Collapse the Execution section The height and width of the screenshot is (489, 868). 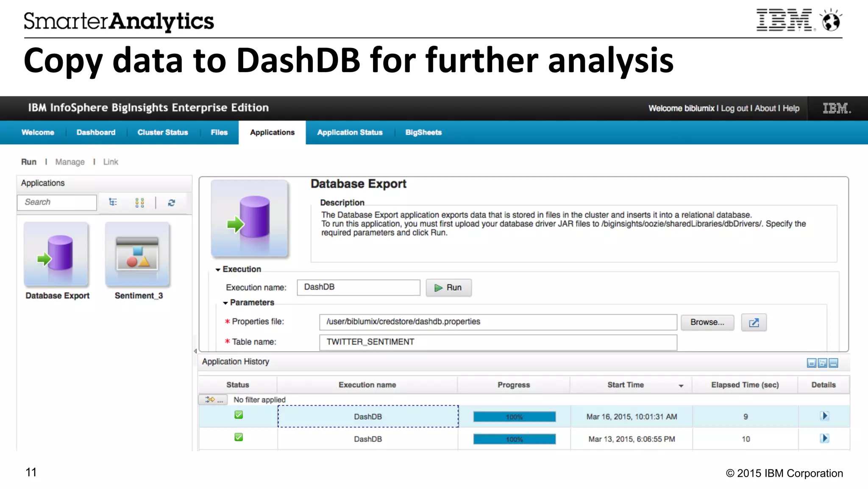pyautogui.click(x=218, y=270)
